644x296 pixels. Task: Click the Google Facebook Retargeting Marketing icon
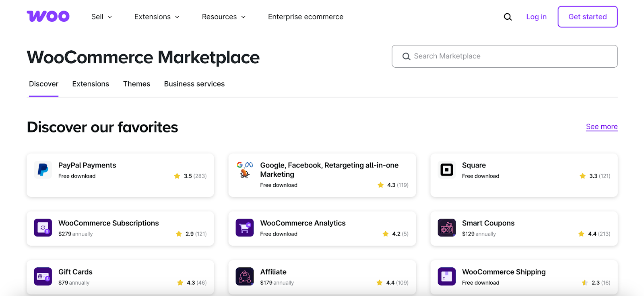pos(245,170)
